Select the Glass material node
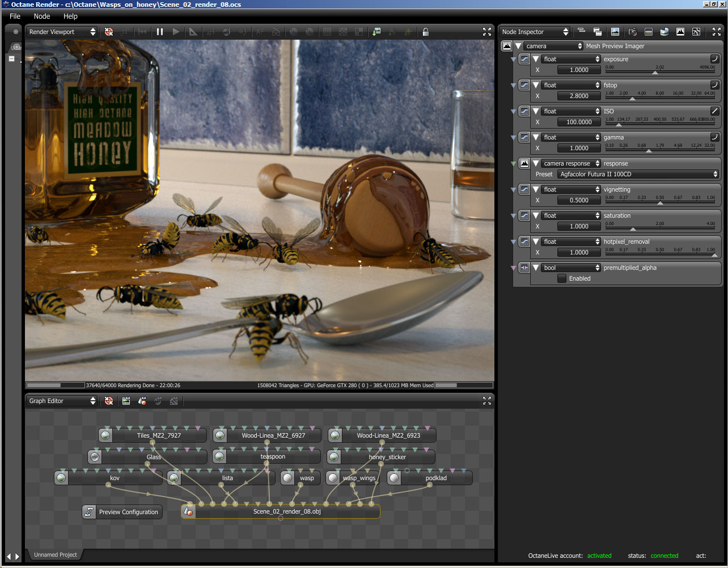The width and height of the screenshot is (728, 568). coord(147,456)
